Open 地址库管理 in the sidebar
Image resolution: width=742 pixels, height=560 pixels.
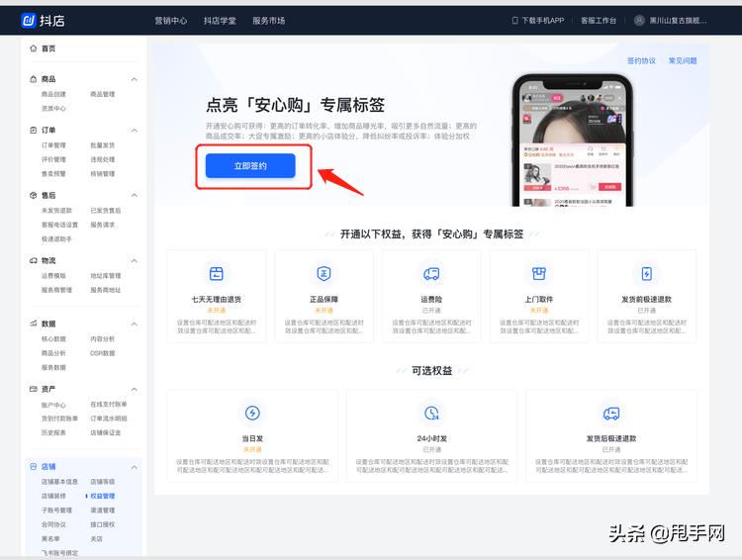pos(106,275)
